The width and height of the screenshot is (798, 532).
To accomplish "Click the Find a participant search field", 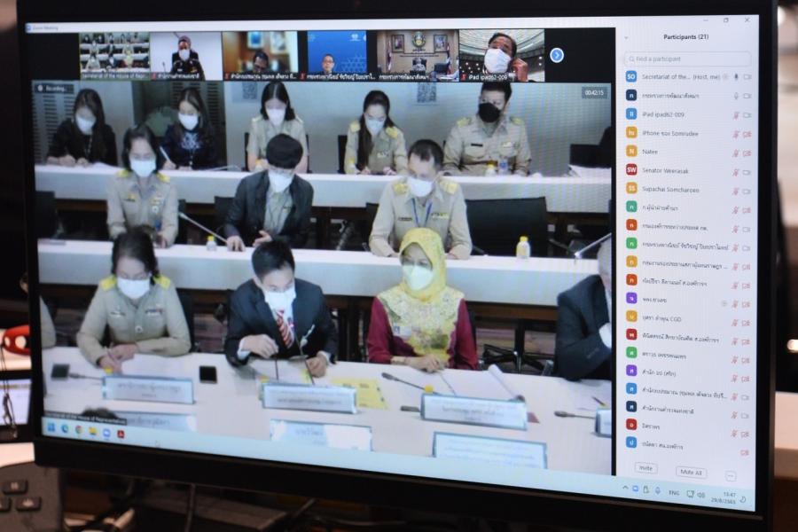I will pyautogui.click(x=688, y=59).
